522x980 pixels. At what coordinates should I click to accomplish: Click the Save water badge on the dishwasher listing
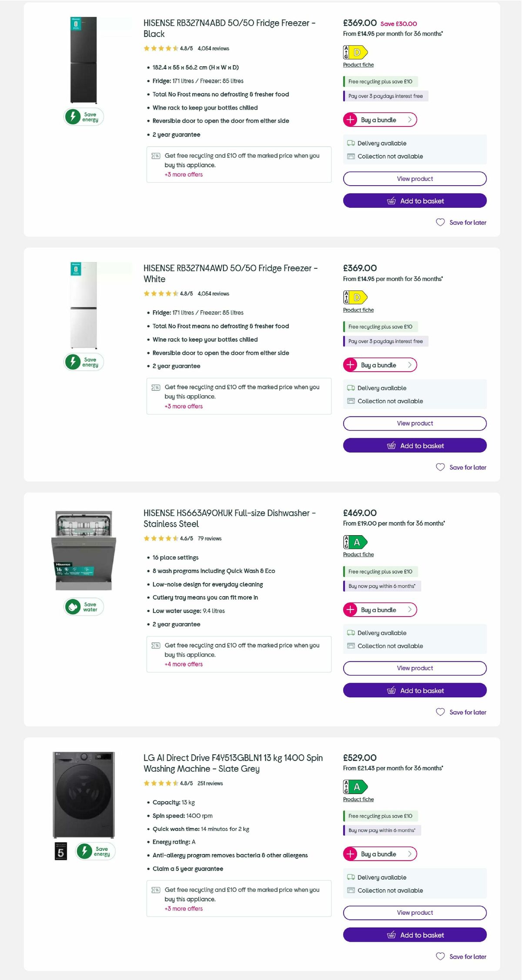pos(83,606)
